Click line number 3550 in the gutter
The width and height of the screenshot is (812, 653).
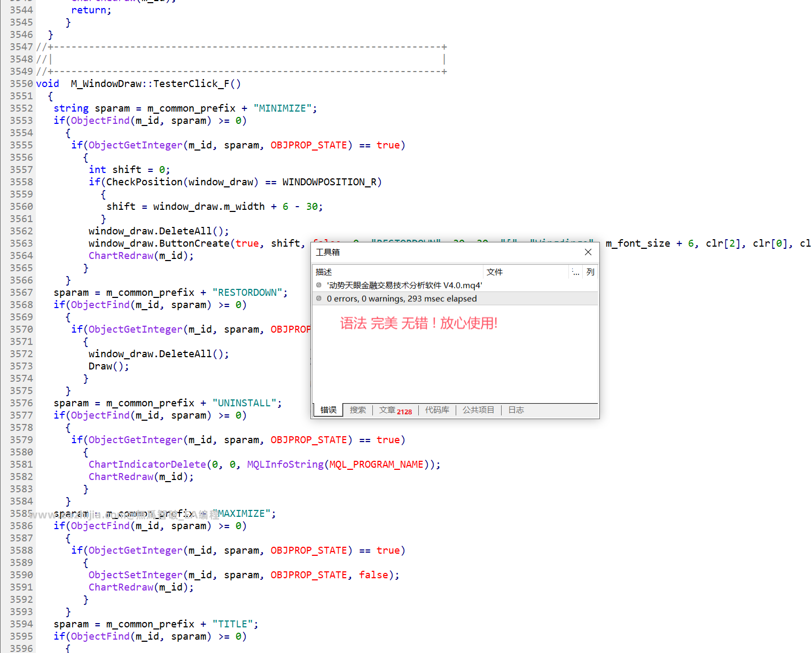21,83
